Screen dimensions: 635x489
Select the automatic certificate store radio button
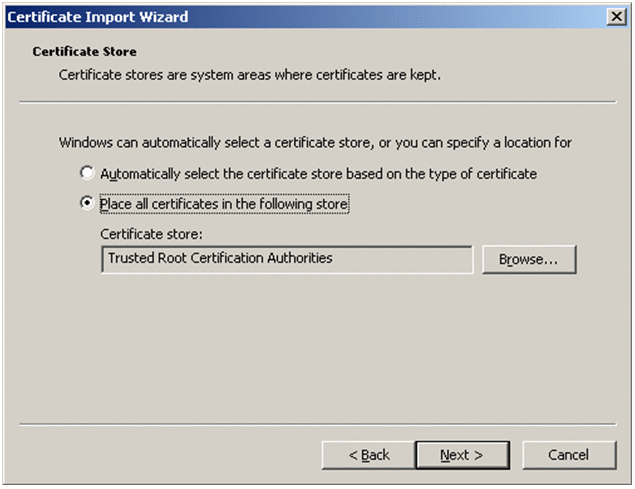tap(88, 173)
